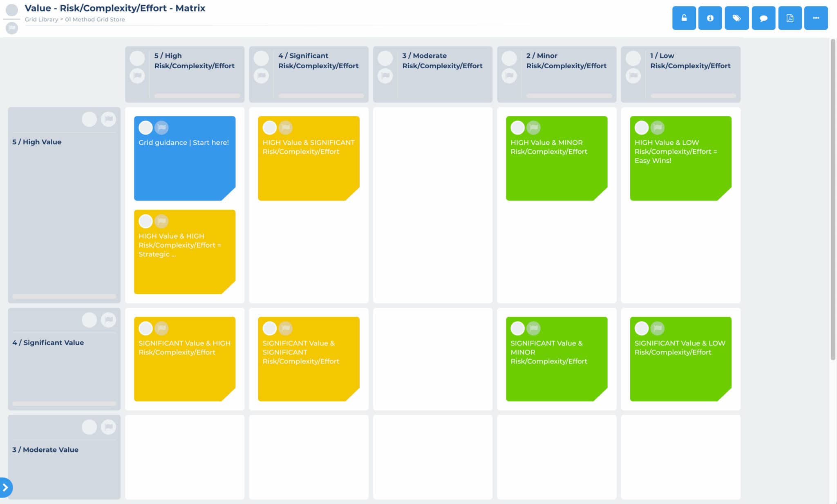Toggle status circle on '4 / Significant Value' row
This screenshot has height=504, width=837.
point(89,320)
